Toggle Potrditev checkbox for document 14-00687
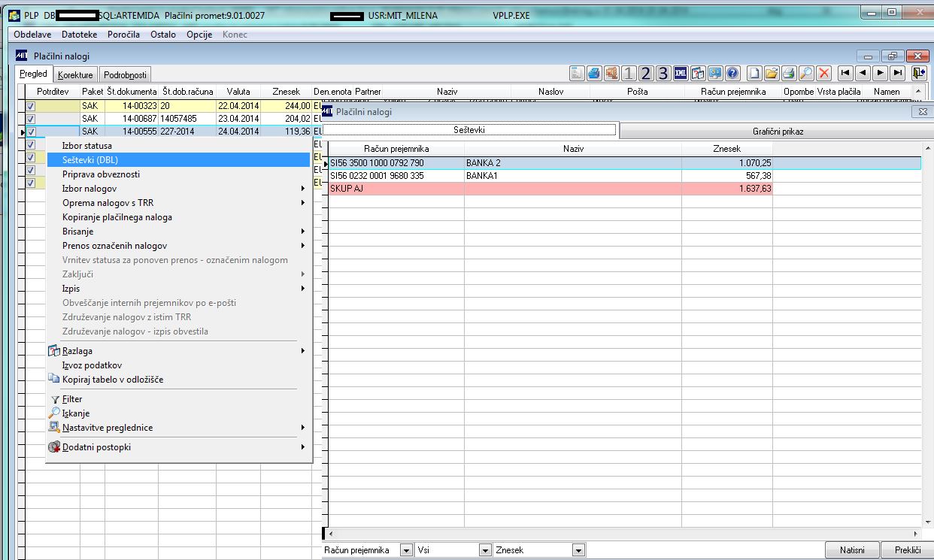This screenshot has height=560, width=934. (31, 119)
